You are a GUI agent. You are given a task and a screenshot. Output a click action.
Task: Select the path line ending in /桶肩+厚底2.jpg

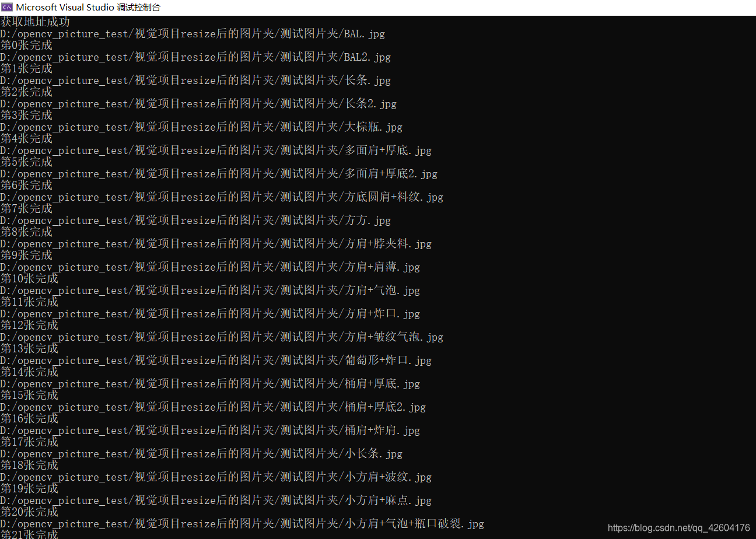(213, 407)
